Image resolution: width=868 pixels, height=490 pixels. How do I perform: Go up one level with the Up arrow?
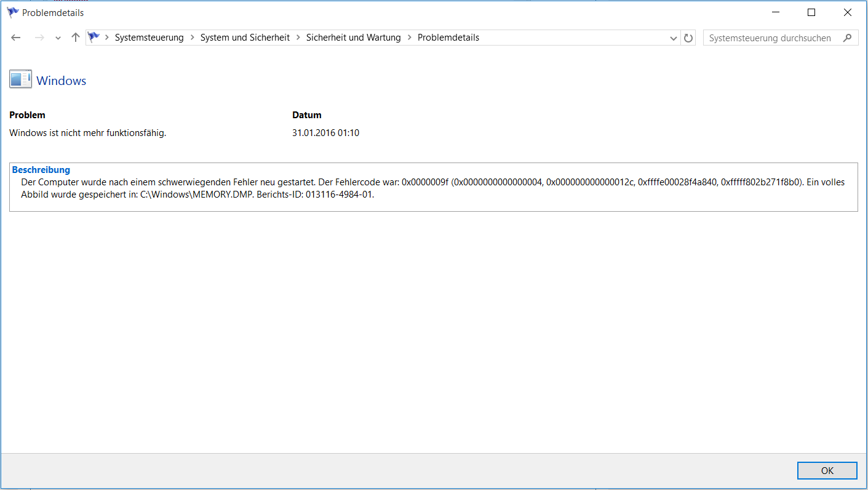pos(76,38)
